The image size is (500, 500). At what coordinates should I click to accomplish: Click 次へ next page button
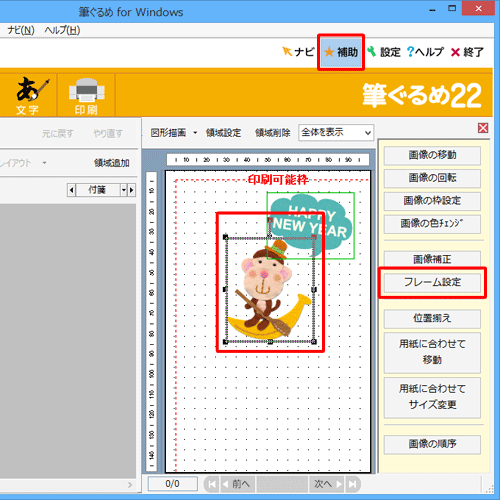click(x=328, y=484)
